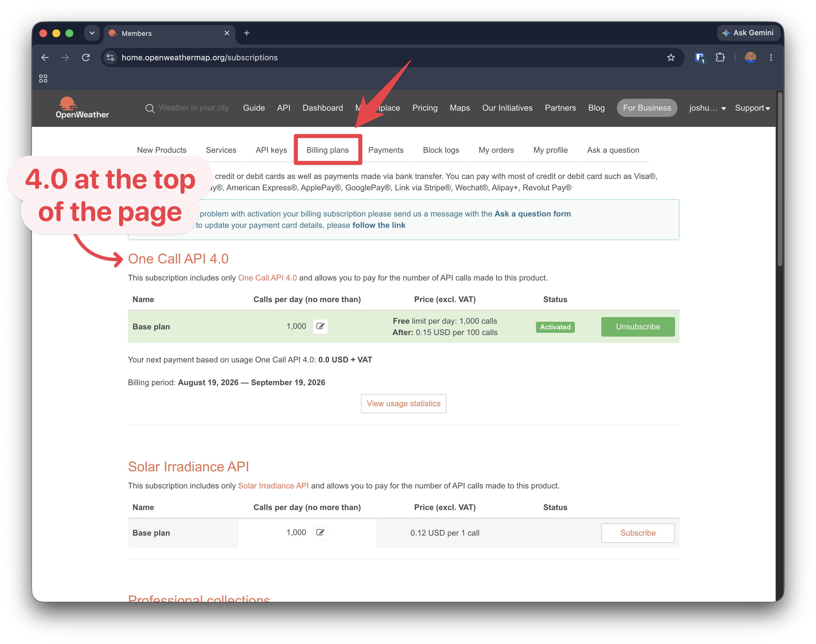The width and height of the screenshot is (816, 644).
Task: Edit Solar Irradiance calls per day limit
Action: 320,532
